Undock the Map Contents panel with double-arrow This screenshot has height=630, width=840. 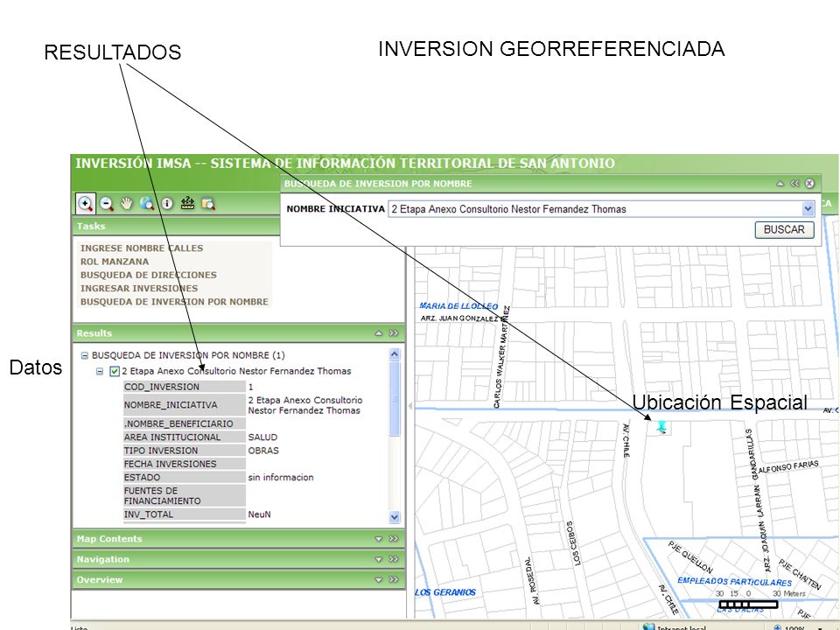point(394,539)
